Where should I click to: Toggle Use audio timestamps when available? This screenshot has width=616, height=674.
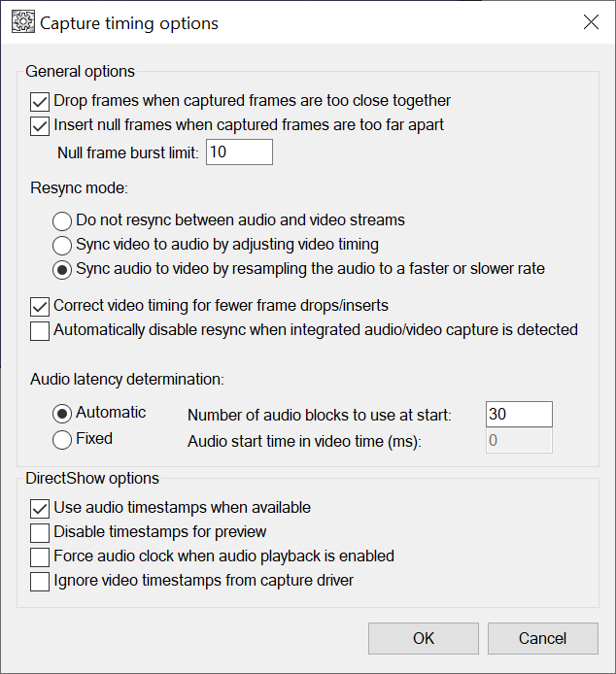click(x=40, y=507)
